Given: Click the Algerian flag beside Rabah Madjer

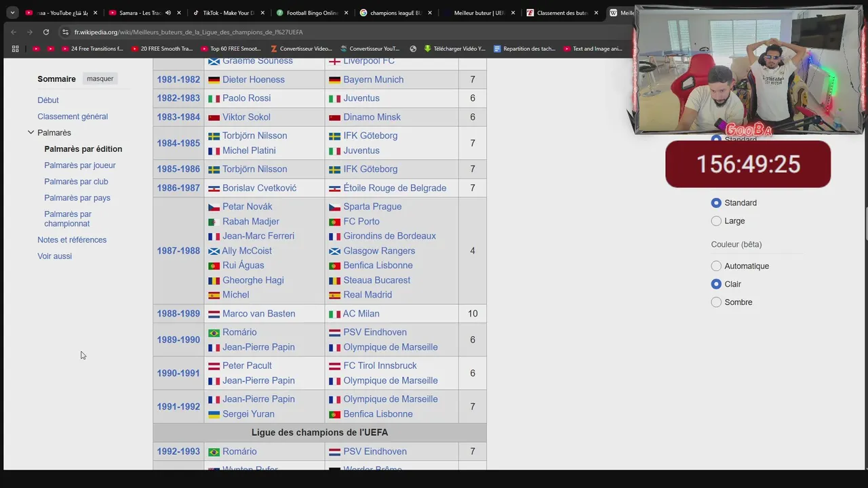Looking at the screenshot, I should pos(214,222).
